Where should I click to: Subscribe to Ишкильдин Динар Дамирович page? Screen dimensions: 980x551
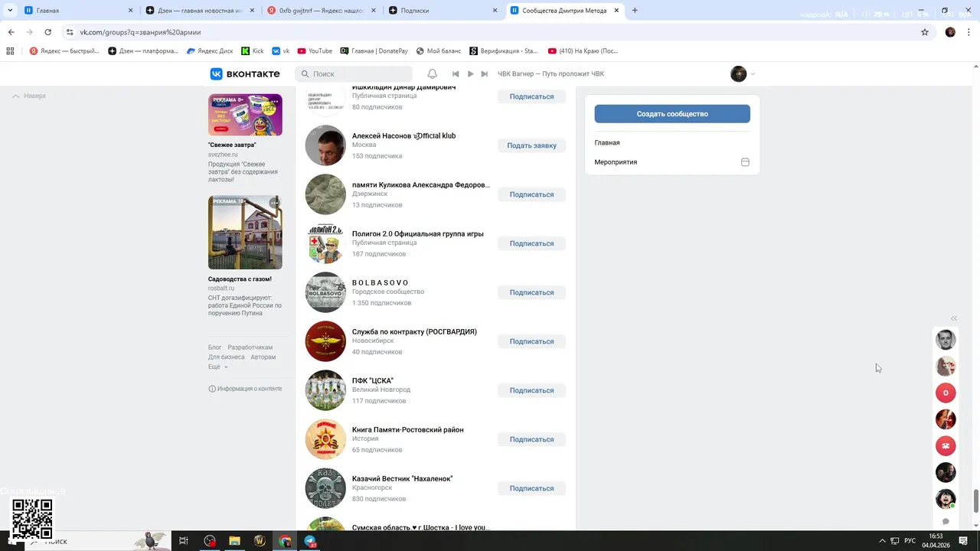(x=531, y=96)
